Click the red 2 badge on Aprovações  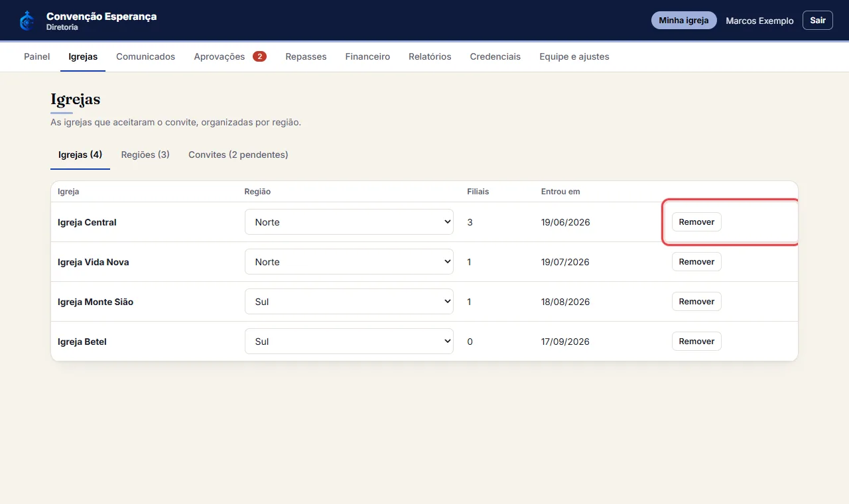pyautogui.click(x=259, y=57)
